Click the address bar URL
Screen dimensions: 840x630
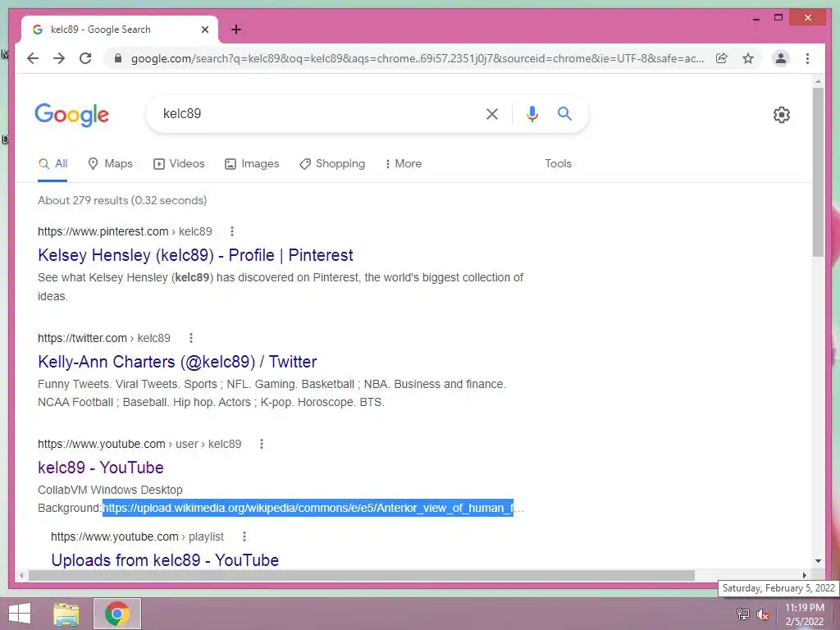418,58
